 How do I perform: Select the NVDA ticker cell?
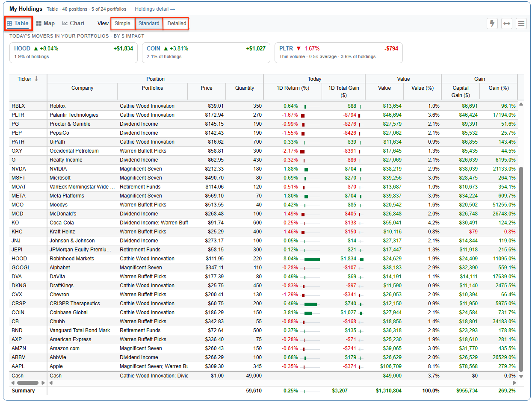28,169
